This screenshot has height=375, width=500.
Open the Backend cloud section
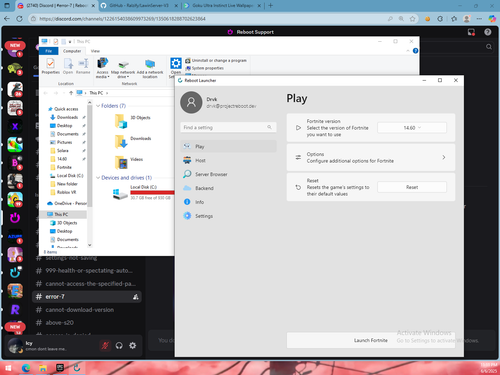point(228,188)
